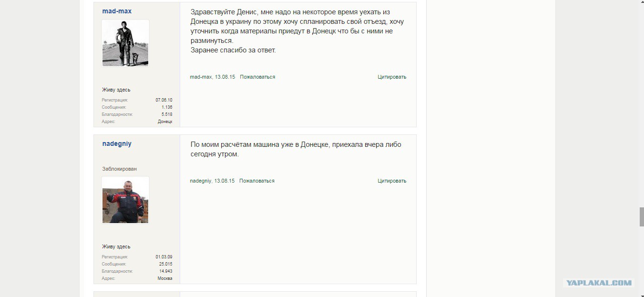Report nadegniy post via Пожаловаться
This screenshot has width=644, height=297.
[257, 181]
